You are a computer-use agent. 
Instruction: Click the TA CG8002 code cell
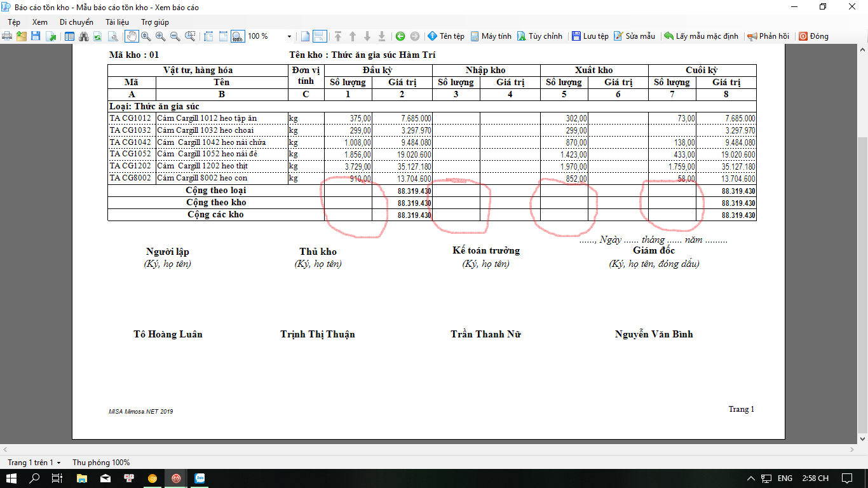(131, 178)
